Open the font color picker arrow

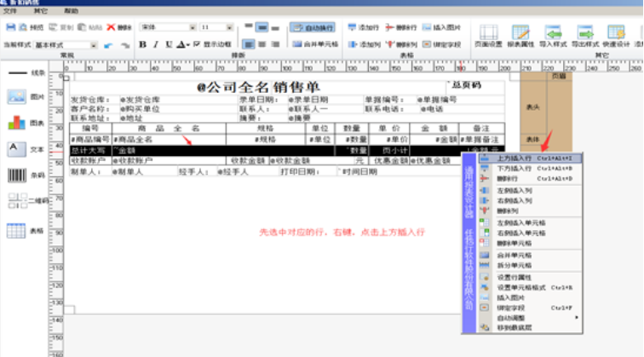point(187,44)
